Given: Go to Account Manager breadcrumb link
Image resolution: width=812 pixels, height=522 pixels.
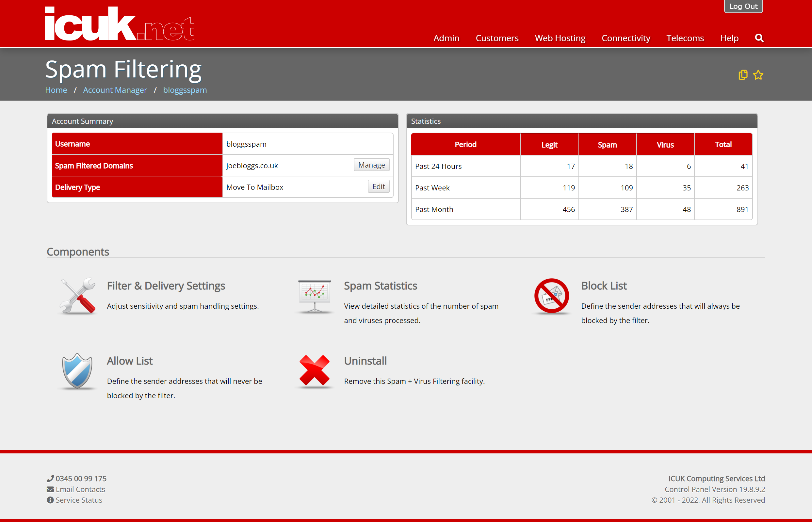Looking at the screenshot, I should click(x=115, y=90).
